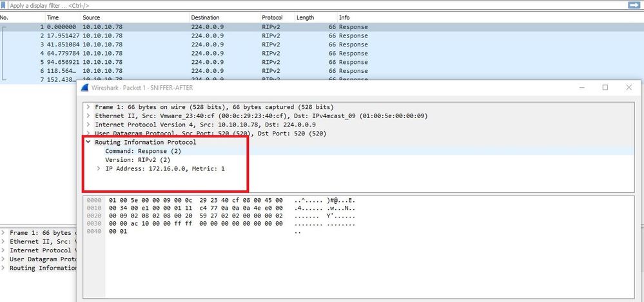The height and width of the screenshot is (302, 644).
Task: Click destination 224.0.0.9 of packet 3
Action: pos(208,45)
